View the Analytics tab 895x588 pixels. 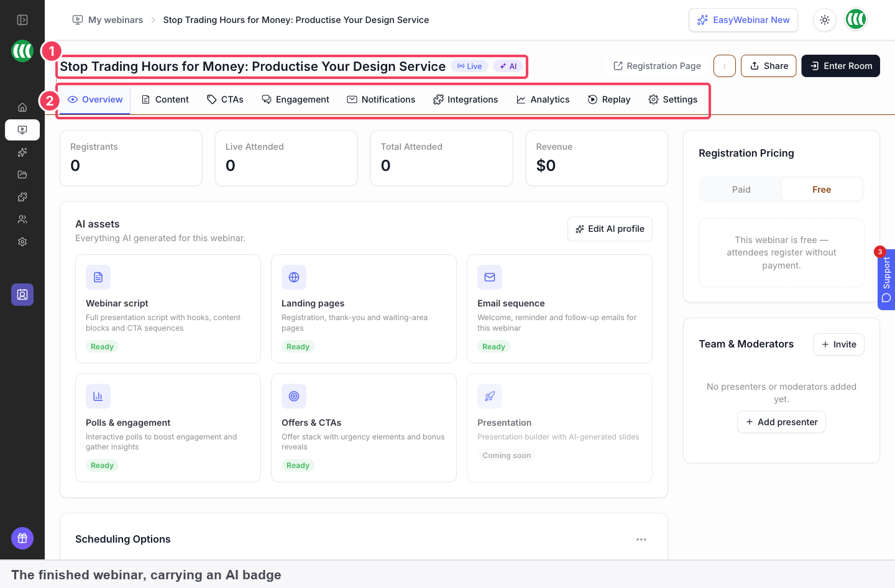pos(543,99)
